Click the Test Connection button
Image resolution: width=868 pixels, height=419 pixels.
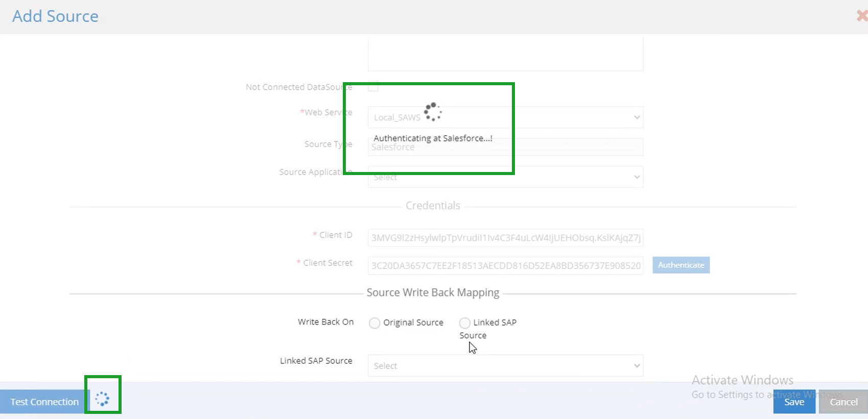tap(44, 402)
